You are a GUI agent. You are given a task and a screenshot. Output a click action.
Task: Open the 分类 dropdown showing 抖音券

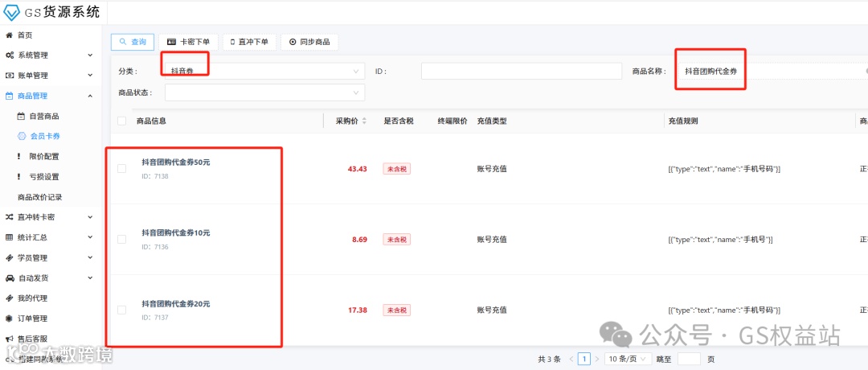point(265,72)
